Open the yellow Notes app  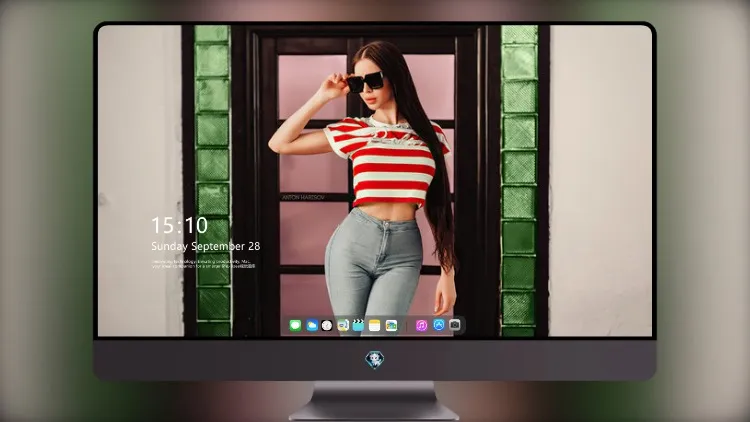pyautogui.click(x=375, y=325)
